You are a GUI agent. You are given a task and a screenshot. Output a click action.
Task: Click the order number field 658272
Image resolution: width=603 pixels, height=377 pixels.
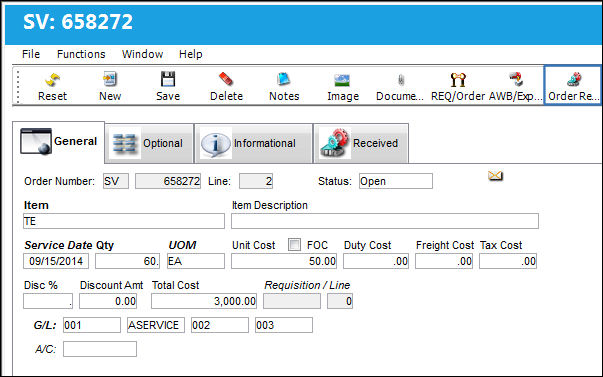click(168, 181)
